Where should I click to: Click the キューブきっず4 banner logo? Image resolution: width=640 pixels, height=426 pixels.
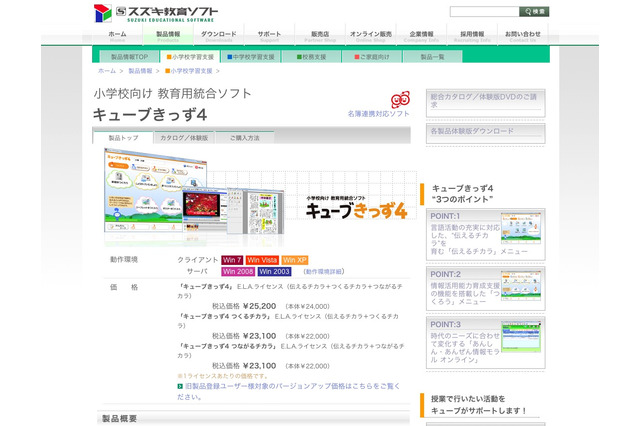coord(357,208)
